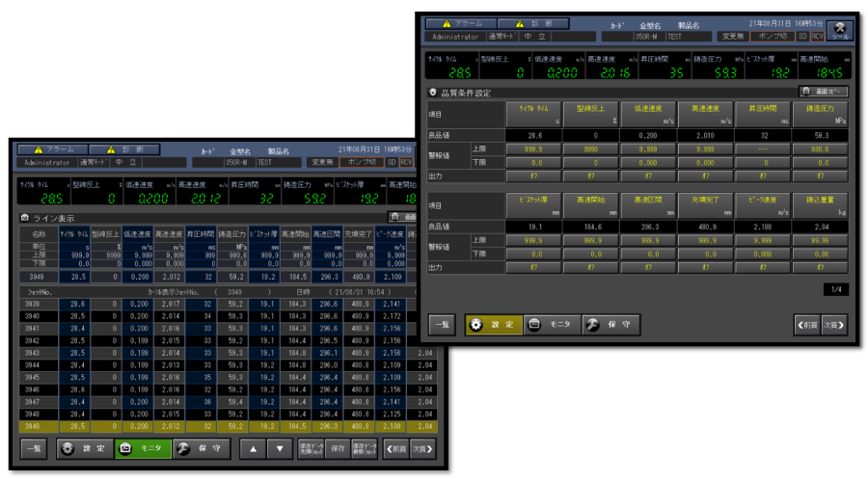Image resolution: width=868 pixels, height=482 pixels.
Task: Click RCV indicator in the 品質条件設定 window
Action: point(818,37)
